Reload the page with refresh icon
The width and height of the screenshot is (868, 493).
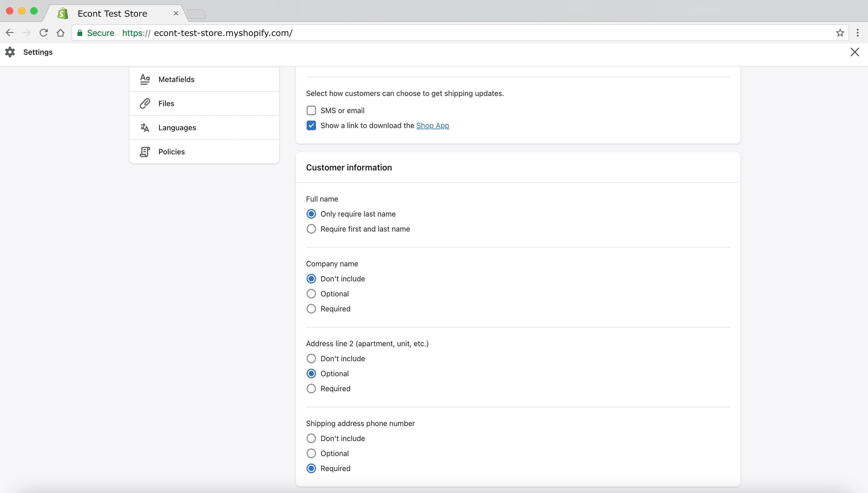pyautogui.click(x=43, y=33)
